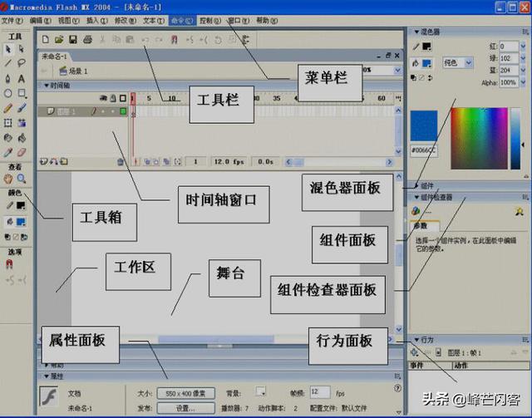Toggle no-color button in toolbox colors
532x418 pixels.
16,237
